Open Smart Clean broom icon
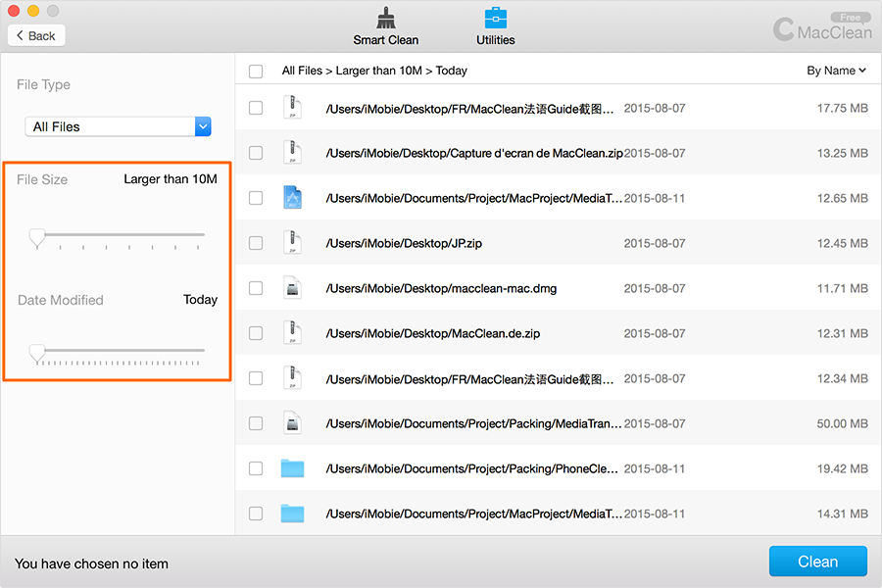Image resolution: width=882 pixels, height=588 pixels. (x=385, y=19)
